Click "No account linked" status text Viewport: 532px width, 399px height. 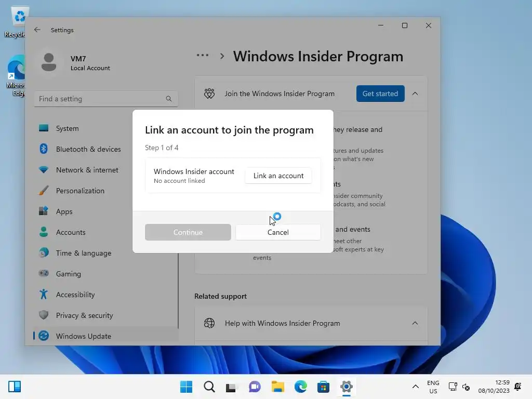click(x=179, y=181)
